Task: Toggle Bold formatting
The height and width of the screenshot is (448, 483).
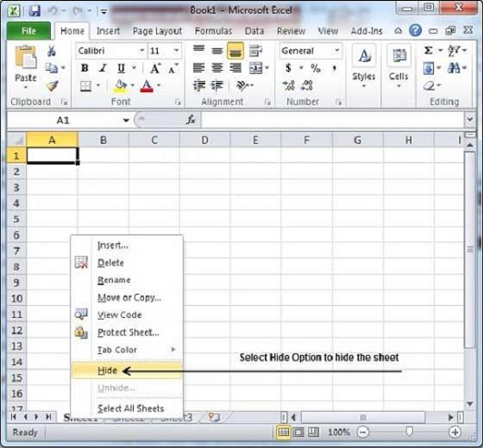Action: coord(85,68)
